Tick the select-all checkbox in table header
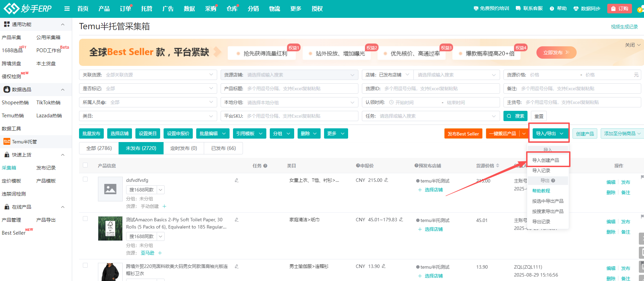644x281 pixels. point(85,165)
